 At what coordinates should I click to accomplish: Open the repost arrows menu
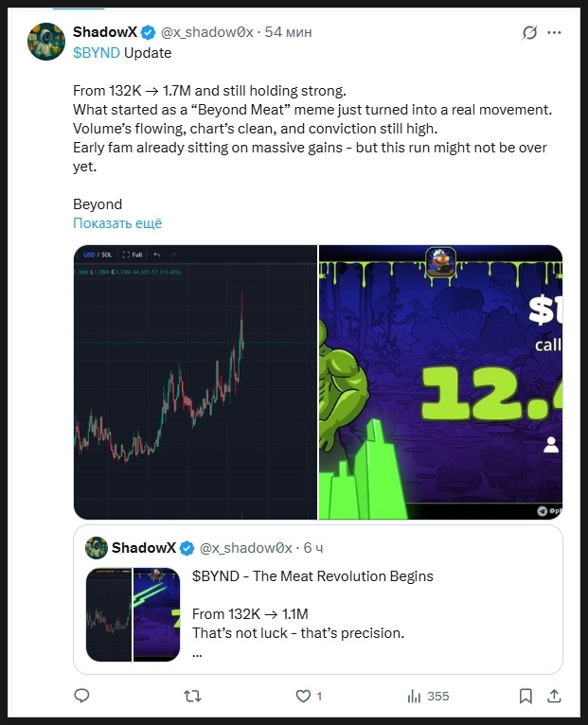pos(192,696)
